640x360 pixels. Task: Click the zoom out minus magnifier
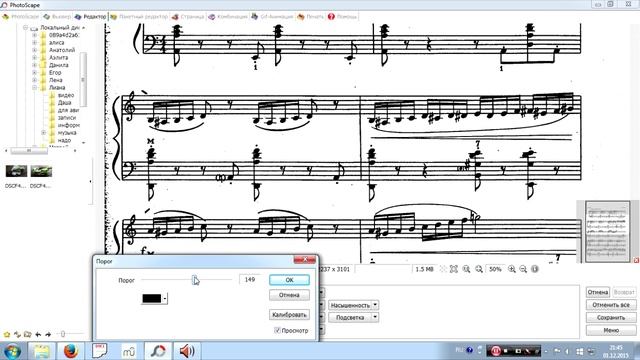tap(523, 269)
